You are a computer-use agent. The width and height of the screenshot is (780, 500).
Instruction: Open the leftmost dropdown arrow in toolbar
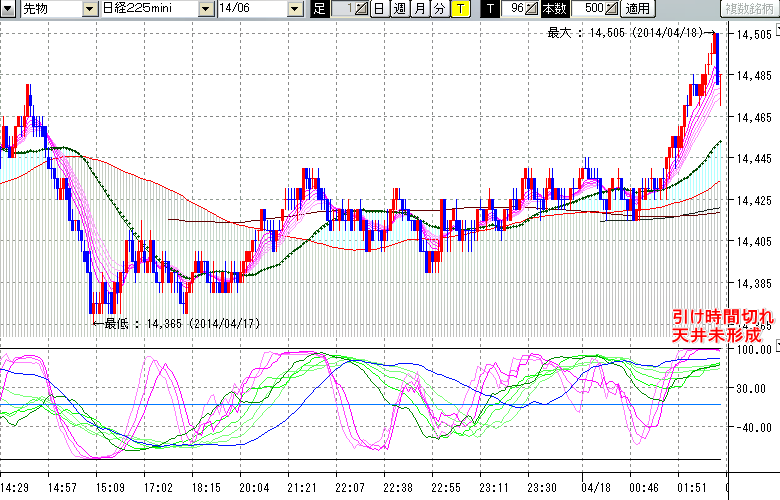tap(6, 9)
